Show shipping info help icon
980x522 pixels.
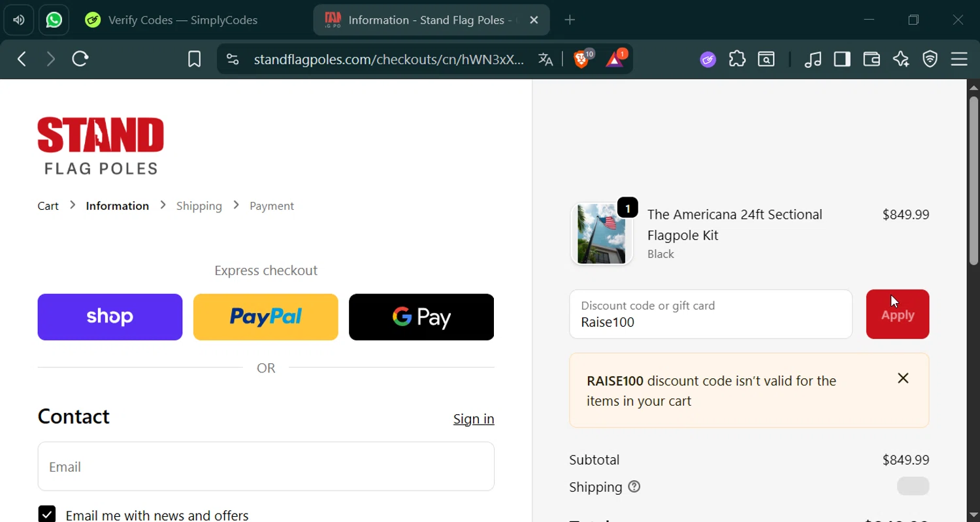click(x=634, y=487)
